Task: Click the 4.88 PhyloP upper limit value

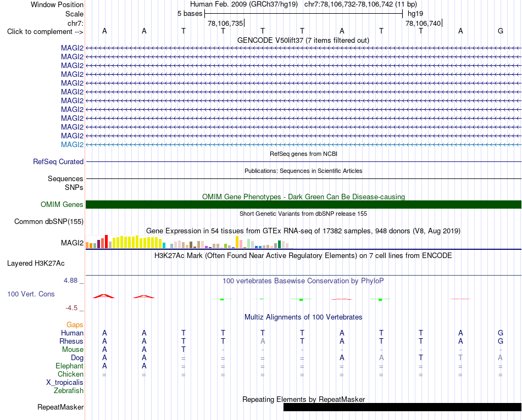Action: pyautogui.click(x=70, y=281)
